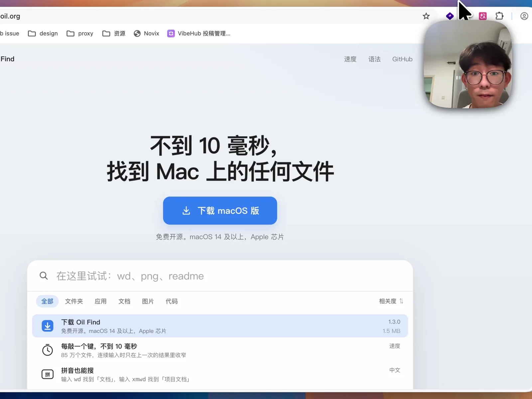Open the proxy bookmarks folder
Screen dimensions: 532x399
pos(80,33)
